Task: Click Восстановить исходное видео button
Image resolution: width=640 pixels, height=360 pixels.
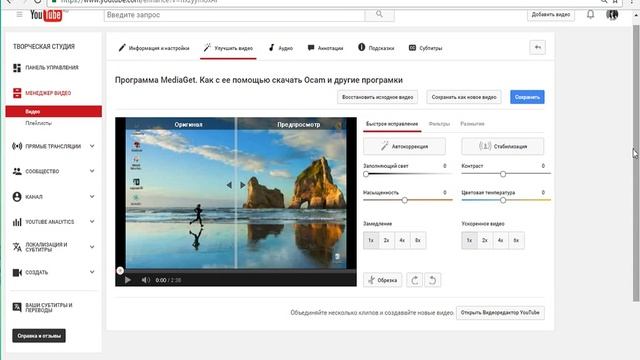Action: point(377,97)
